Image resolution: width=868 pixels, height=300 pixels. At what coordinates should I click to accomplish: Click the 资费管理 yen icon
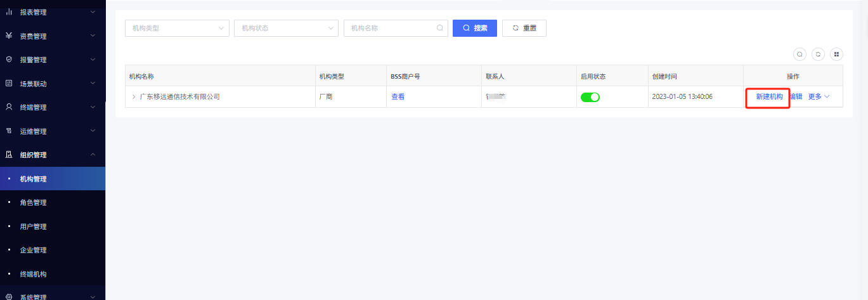tap(9, 36)
